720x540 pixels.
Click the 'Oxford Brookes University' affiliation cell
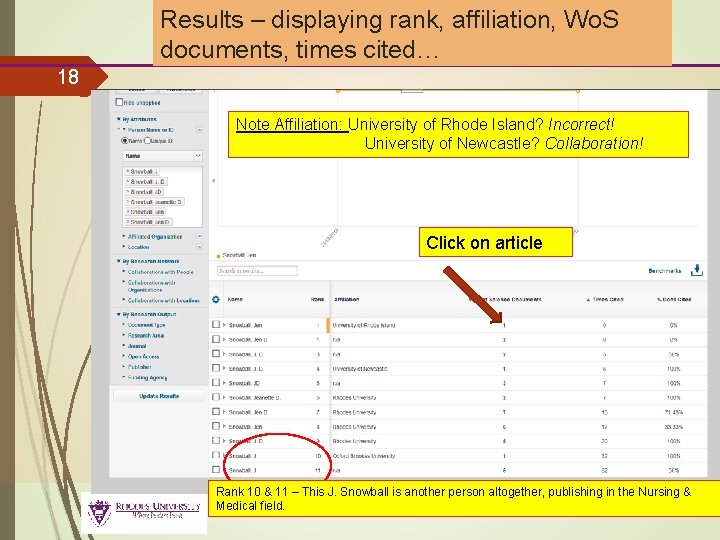[364, 456]
